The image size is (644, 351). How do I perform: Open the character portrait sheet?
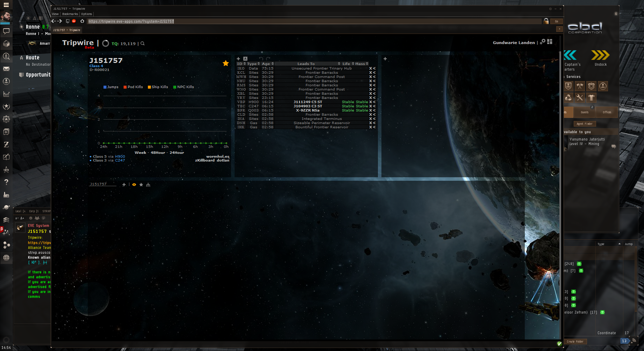[6, 16]
